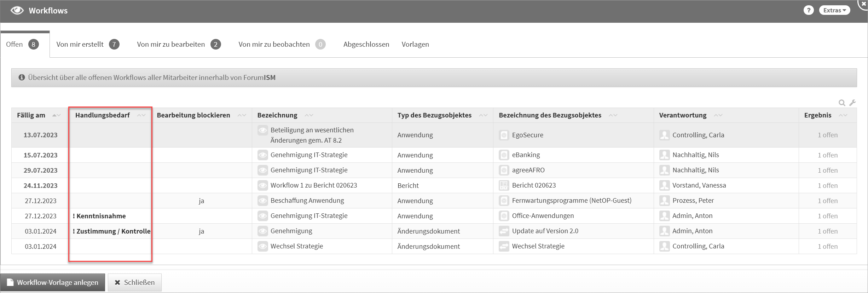Click the EgoSecure application object icon
This screenshot has width=868, height=293.
pyautogui.click(x=504, y=135)
